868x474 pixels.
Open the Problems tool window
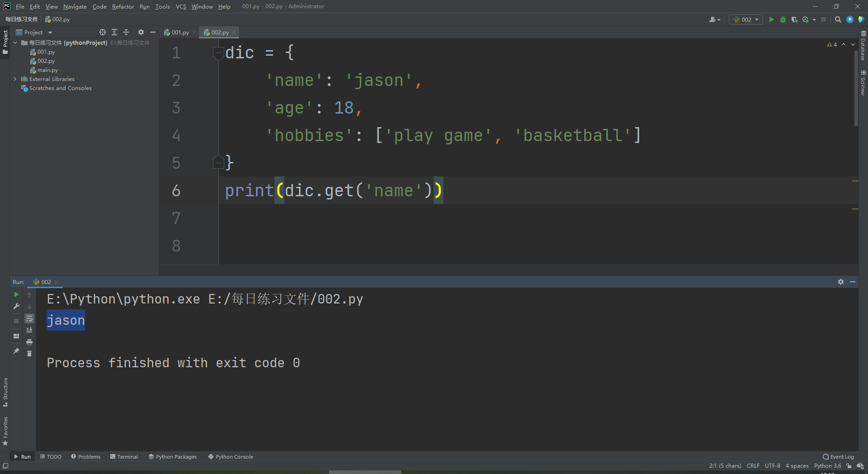(86, 457)
